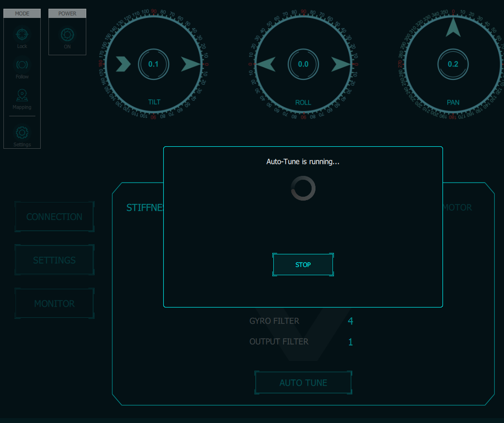Click the Tilt dial's left arrow
The image size is (504, 423).
point(123,64)
